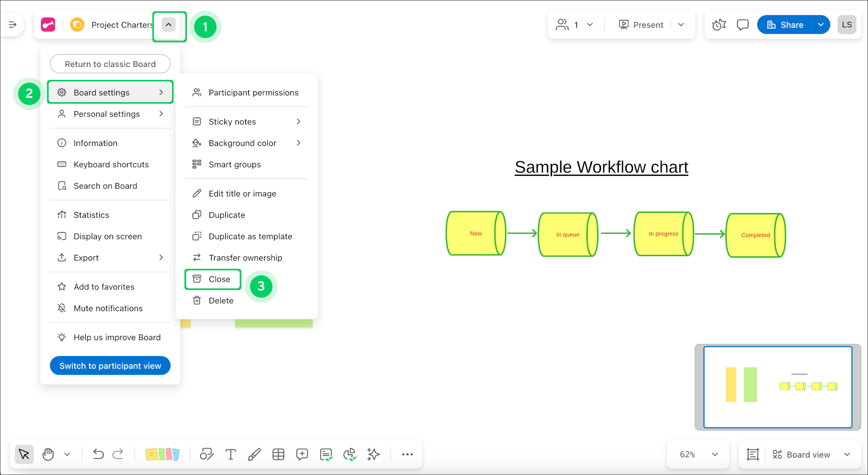Switch to participant view

pos(110,366)
